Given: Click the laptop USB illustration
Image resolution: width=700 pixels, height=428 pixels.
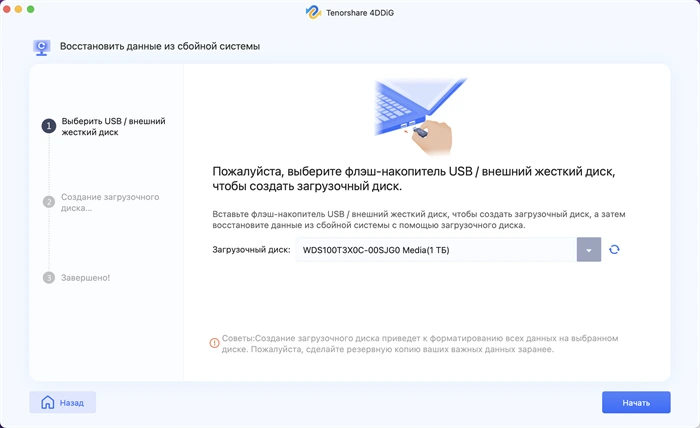Looking at the screenshot, I should click(419, 116).
